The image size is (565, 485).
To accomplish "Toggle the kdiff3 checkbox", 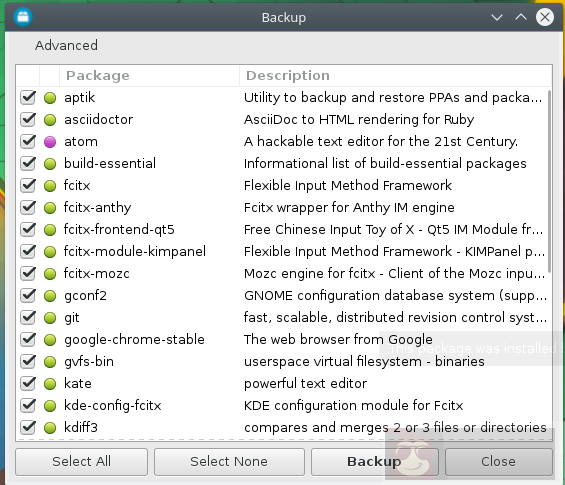I will coord(28,427).
